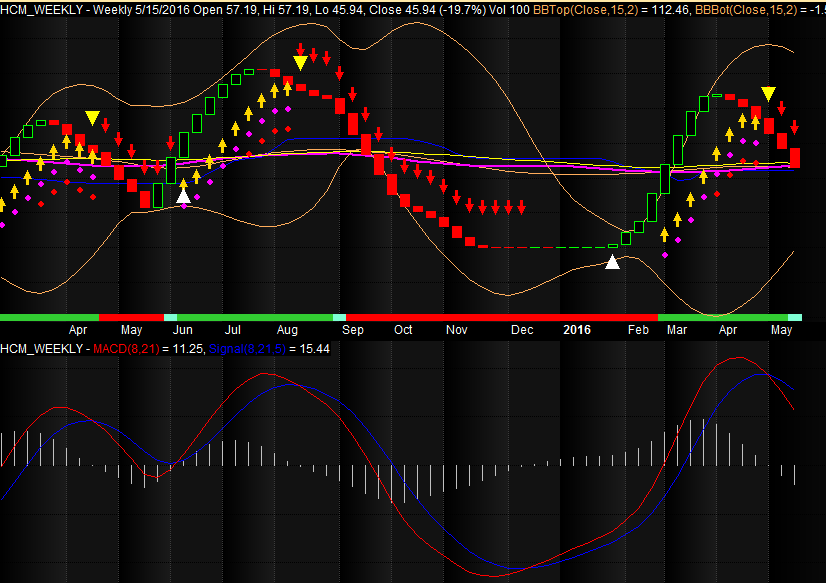The height and width of the screenshot is (583, 826).
Task: Click the bold 2016 year label
Action: [x=577, y=330]
